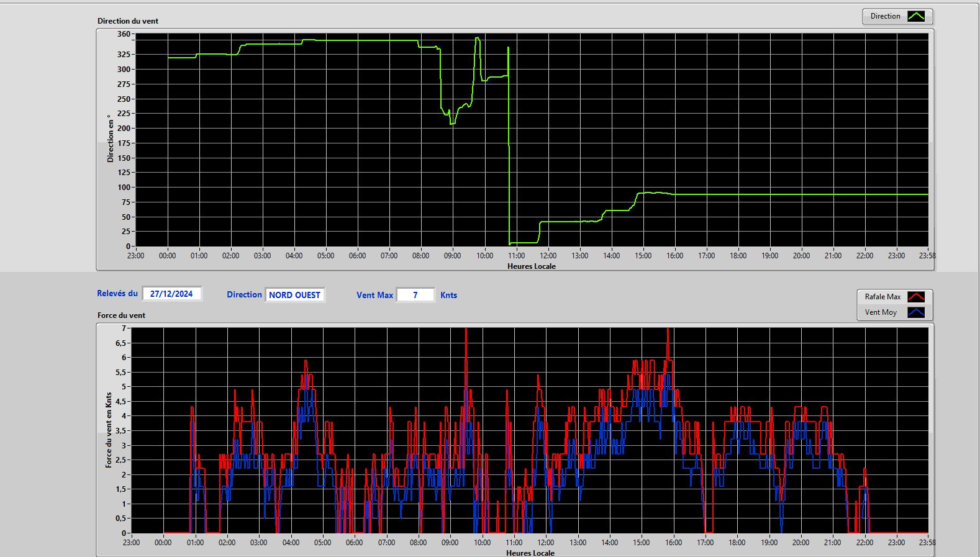Click the Vent Moy legend label
This screenshot has height=557, width=980.
[881, 312]
